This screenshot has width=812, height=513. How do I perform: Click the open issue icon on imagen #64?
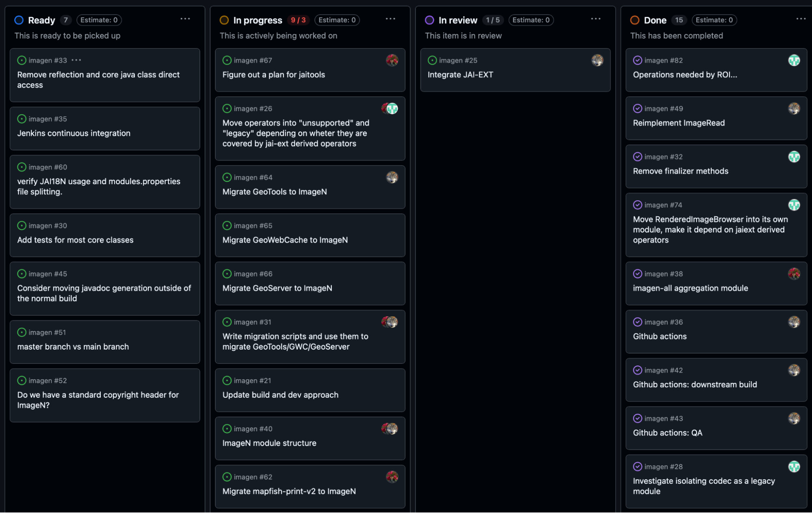pyautogui.click(x=227, y=177)
